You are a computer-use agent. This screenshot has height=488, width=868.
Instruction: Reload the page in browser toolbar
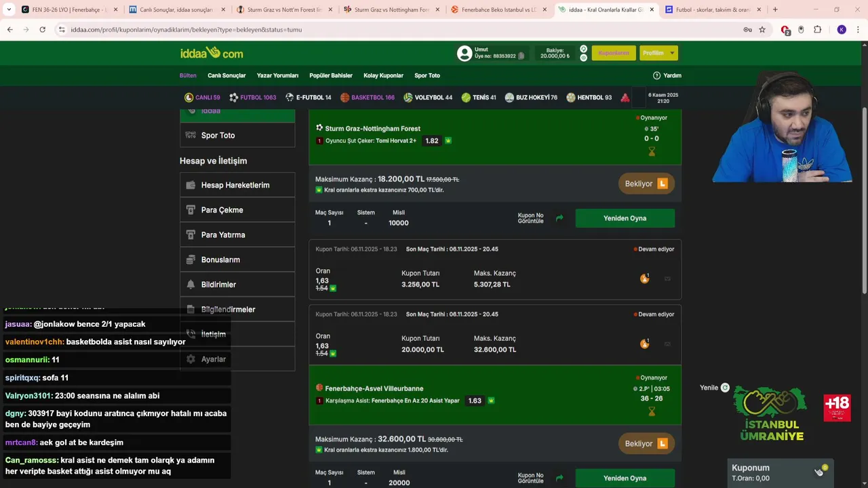[x=42, y=30]
